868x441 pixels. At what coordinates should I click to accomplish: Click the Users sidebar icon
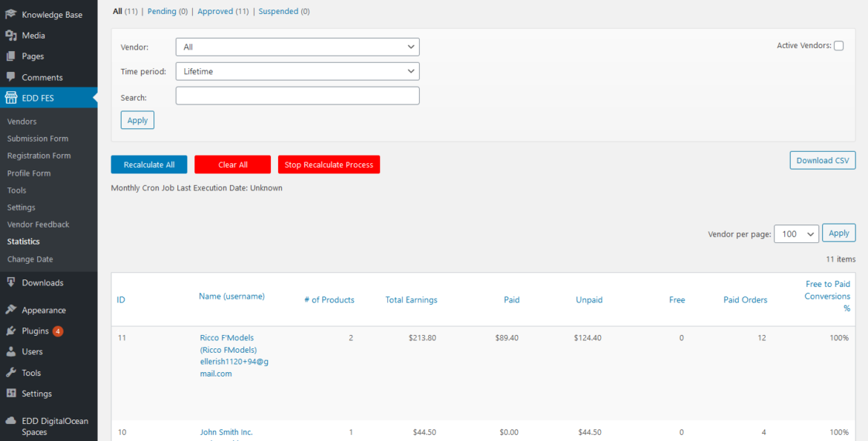tap(11, 351)
